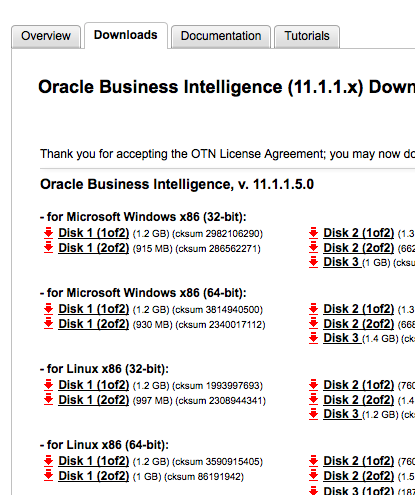Viewport: 415px width, 495px height.
Task: Open the Documentation tab
Action: point(221,36)
